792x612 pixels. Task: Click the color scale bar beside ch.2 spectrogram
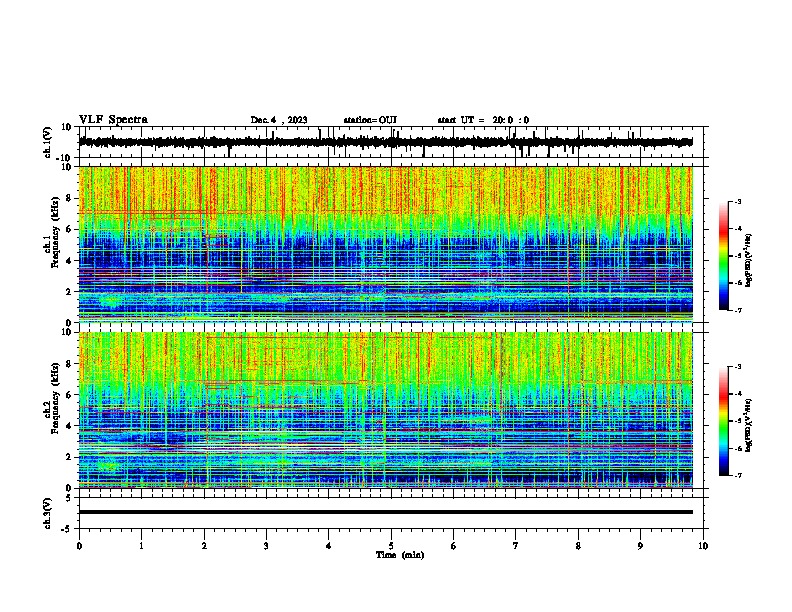[x=724, y=421]
